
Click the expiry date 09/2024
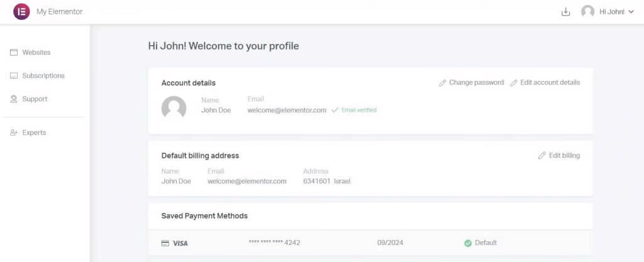[390, 243]
